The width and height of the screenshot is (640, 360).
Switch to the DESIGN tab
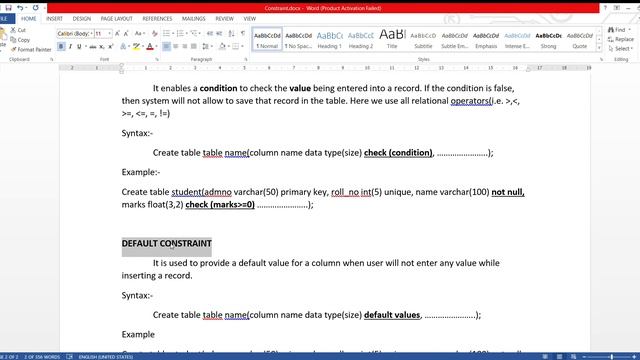click(82, 19)
